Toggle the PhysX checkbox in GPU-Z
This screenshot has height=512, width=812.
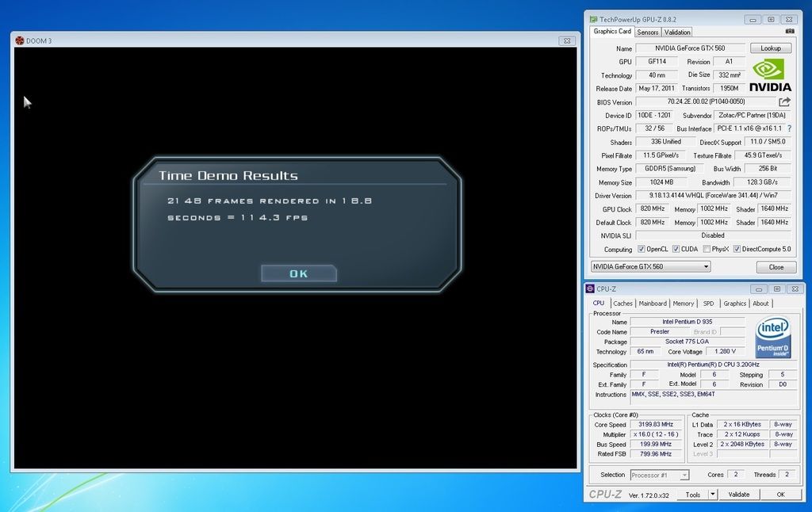[x=707, y=249]
